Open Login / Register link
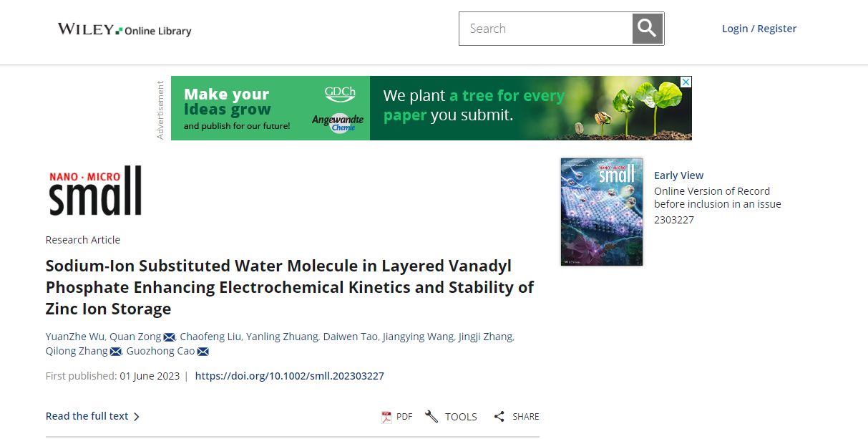The height and width of the screenshot is (439, 868). (759, 29)
